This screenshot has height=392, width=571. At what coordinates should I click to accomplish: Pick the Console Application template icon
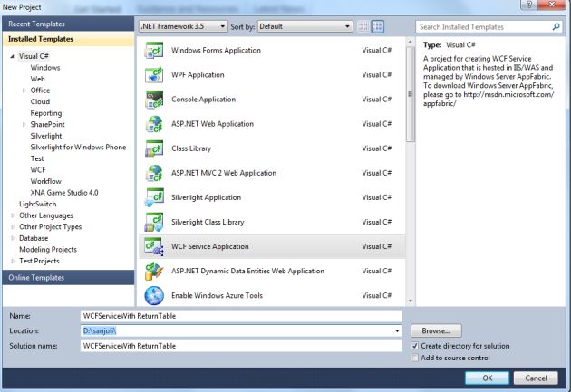[x=154, y=100]
